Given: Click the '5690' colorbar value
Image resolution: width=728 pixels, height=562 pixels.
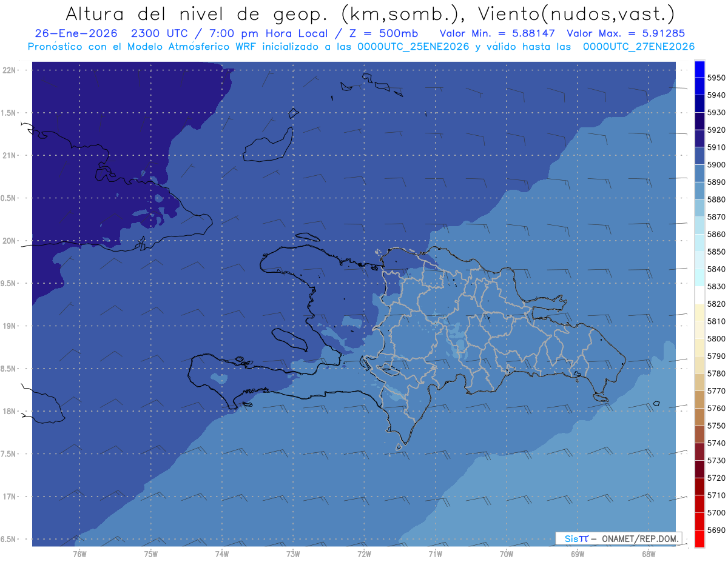Looking at the screenshot, I should pyautogui.click(x=716, y=530).
